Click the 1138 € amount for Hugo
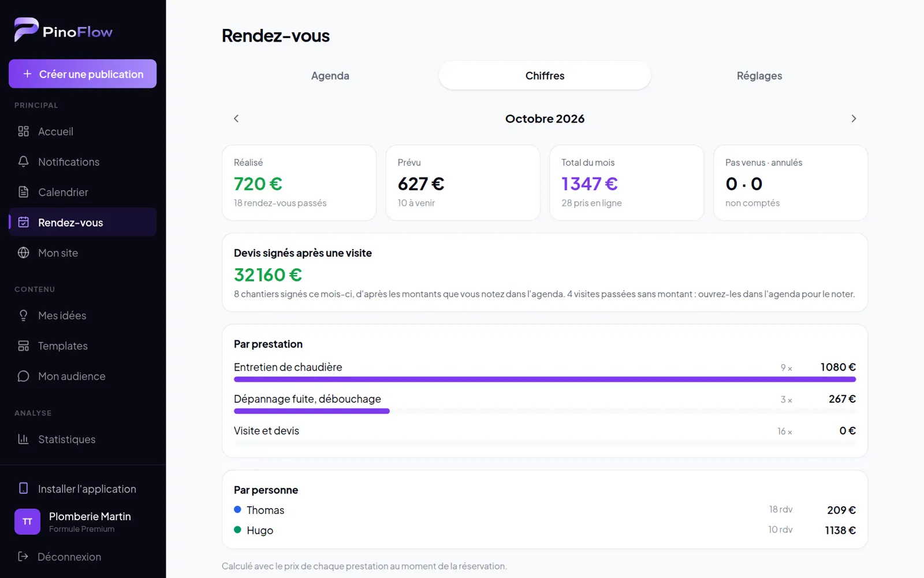 click(840, 530)
